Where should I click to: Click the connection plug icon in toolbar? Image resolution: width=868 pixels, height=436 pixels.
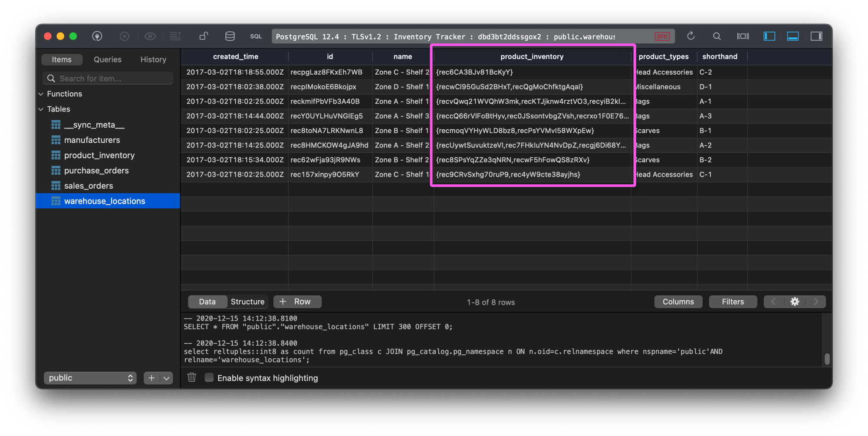(x=97, y=36)
